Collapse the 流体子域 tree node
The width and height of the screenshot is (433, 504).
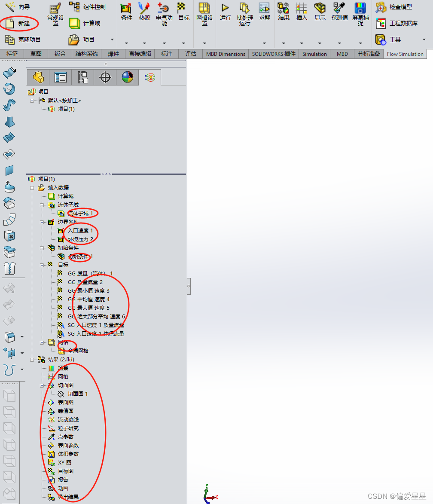tap(42, 205)
